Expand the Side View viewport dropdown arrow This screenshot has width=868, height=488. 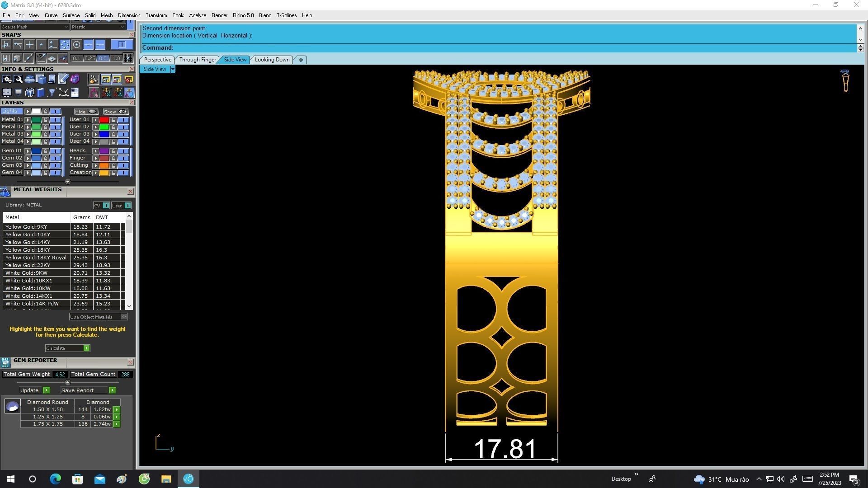coord(172,69)
